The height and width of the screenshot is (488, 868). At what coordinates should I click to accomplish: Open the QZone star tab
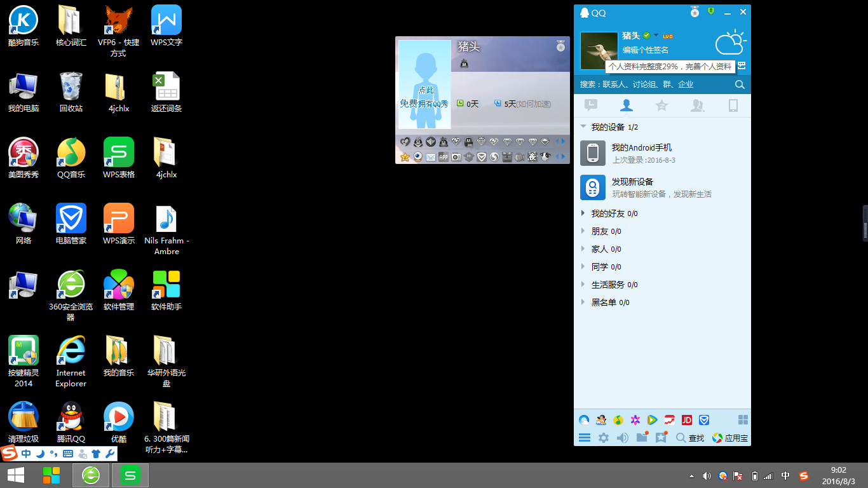[x=661, y=105]
